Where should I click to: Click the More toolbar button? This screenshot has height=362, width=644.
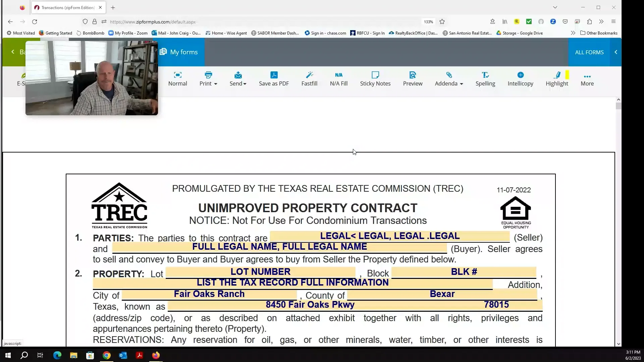pos(587,79)
